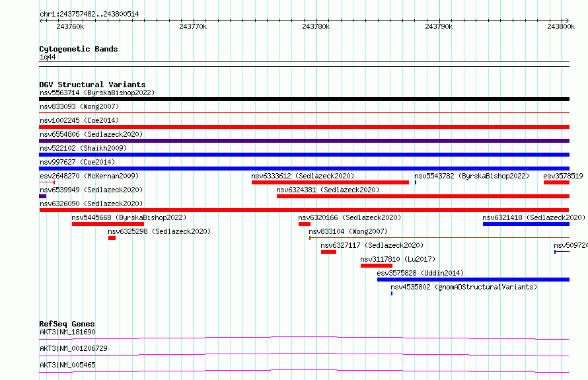The width and height of the screenshot is (588, 380).
Task: Click the 243770k ruler position
Action: coord(193,26)
